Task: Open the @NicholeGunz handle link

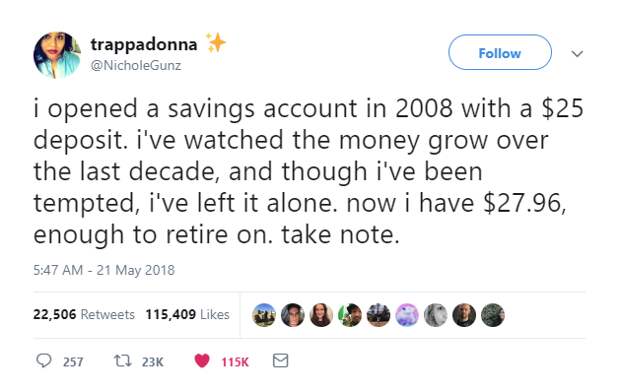Action: tap(136, 66)
